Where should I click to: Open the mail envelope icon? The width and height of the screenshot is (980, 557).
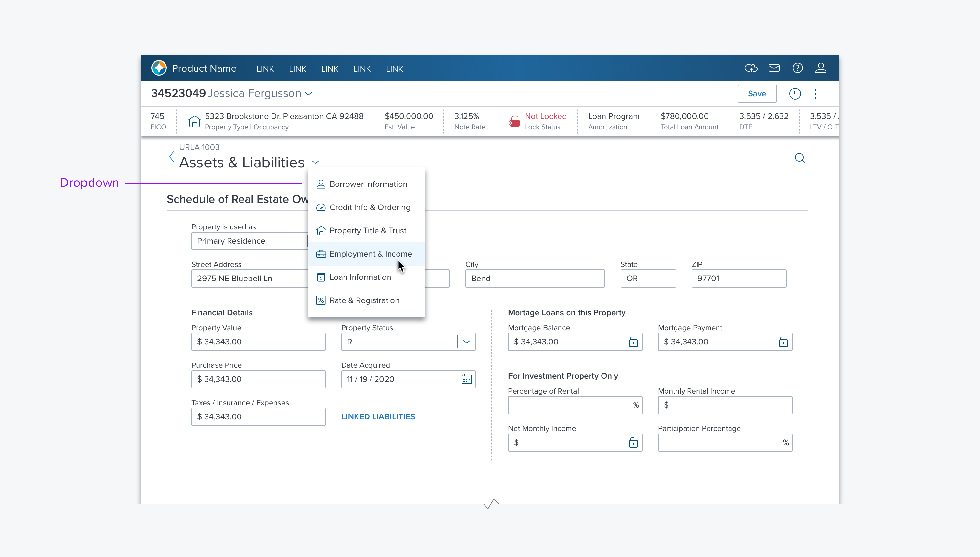point(774,68)
